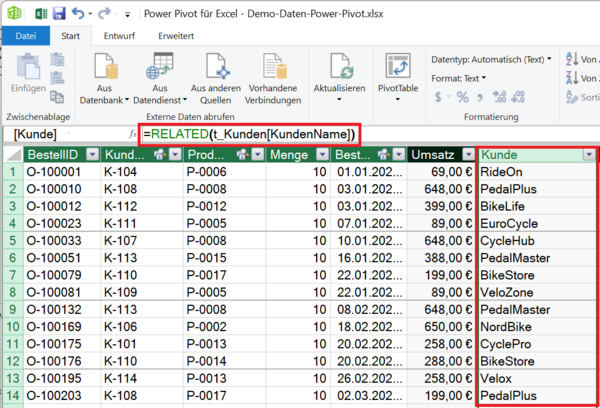Open filter dropdown of Umsatz column

[468, 154]
